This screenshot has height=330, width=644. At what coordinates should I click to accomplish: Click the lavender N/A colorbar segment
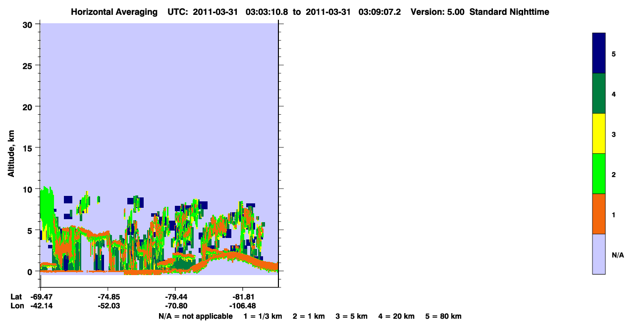[x=599, y=254]
